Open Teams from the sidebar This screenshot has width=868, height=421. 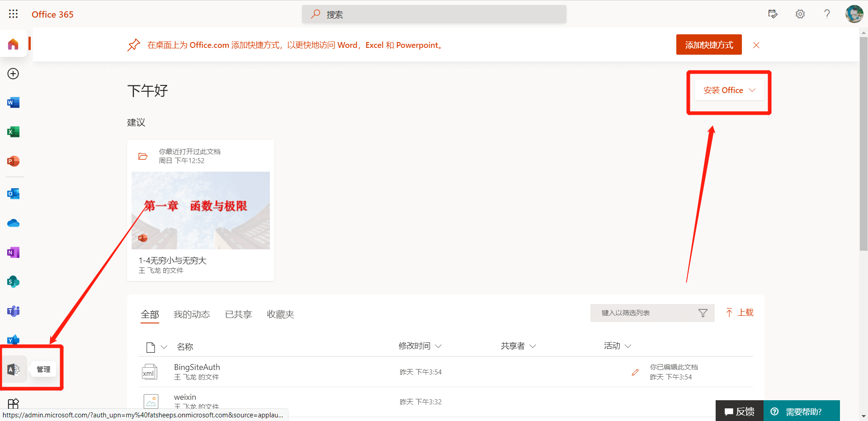[13, 311]
